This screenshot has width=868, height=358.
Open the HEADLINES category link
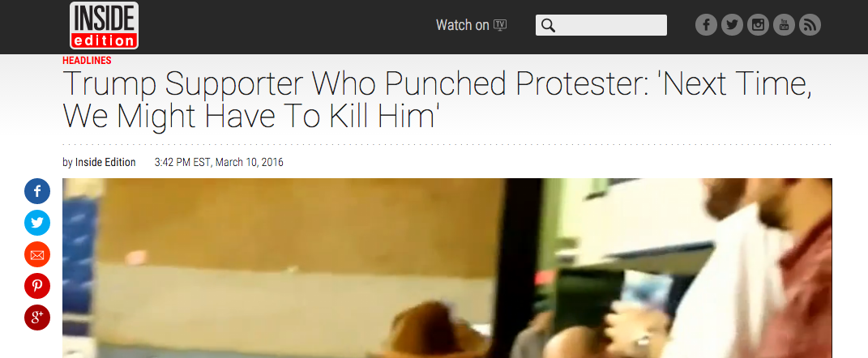pyautogui.click(x=87, y=60)
